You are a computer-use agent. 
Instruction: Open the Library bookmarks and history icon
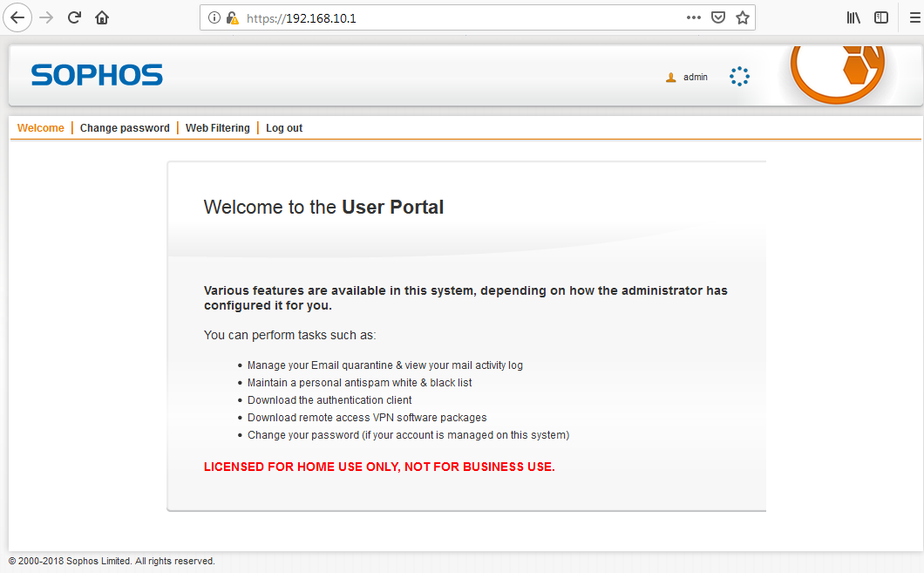pos(854,17)
